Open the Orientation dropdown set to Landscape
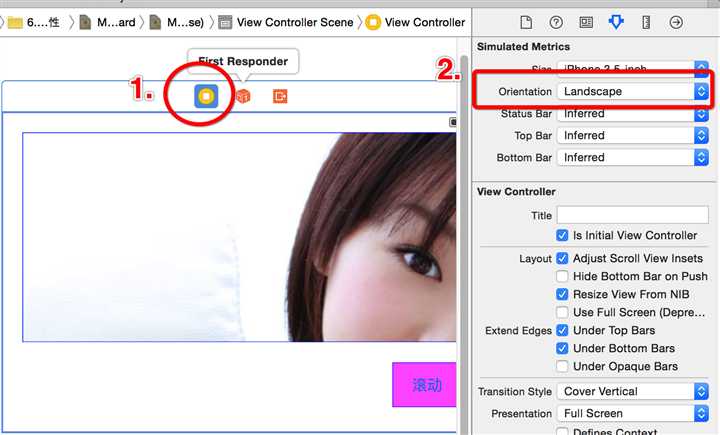This screenshot has height=435, width=720. point(633,91)
